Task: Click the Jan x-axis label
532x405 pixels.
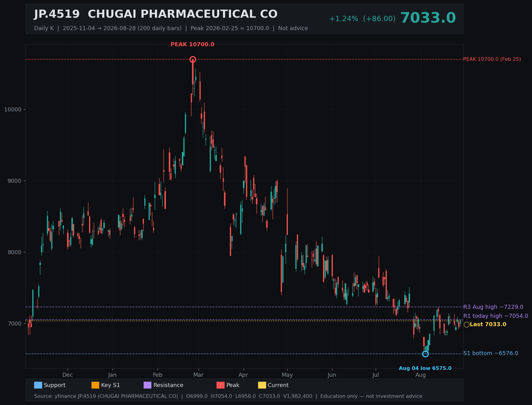Action: pos(112,375)
